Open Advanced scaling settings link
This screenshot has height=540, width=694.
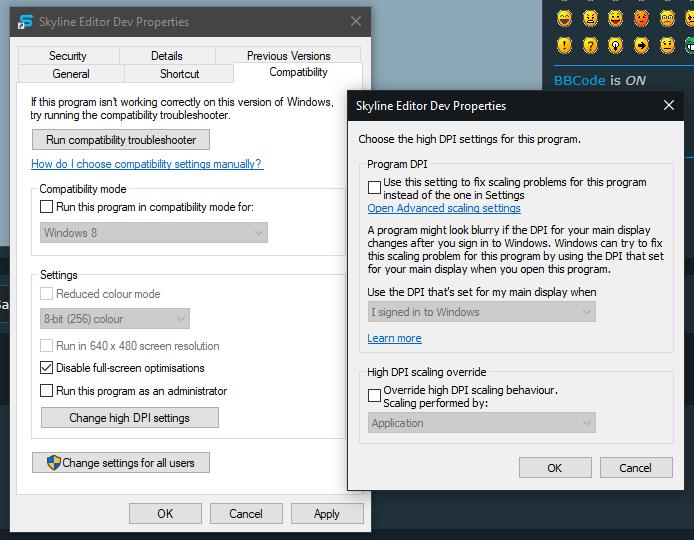(444, 208)
